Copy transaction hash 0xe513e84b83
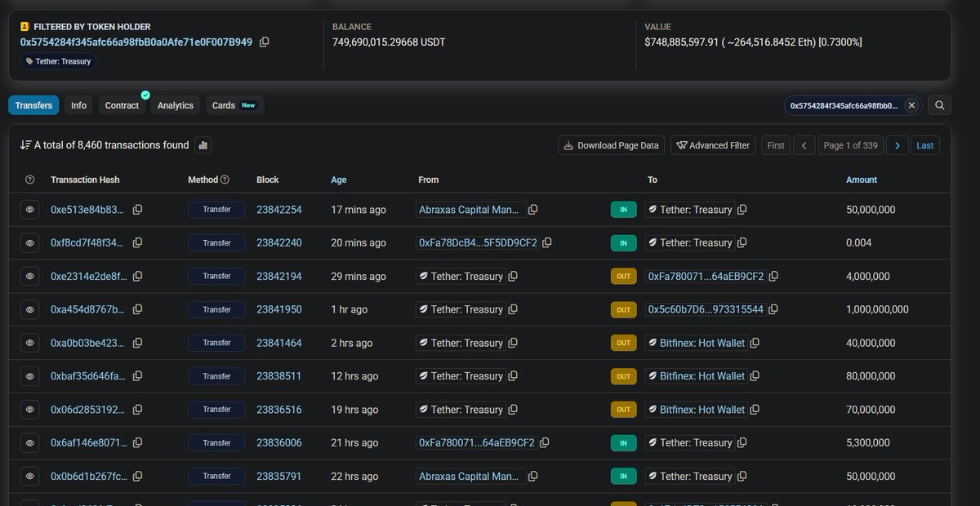 click(x=137, y=210)
